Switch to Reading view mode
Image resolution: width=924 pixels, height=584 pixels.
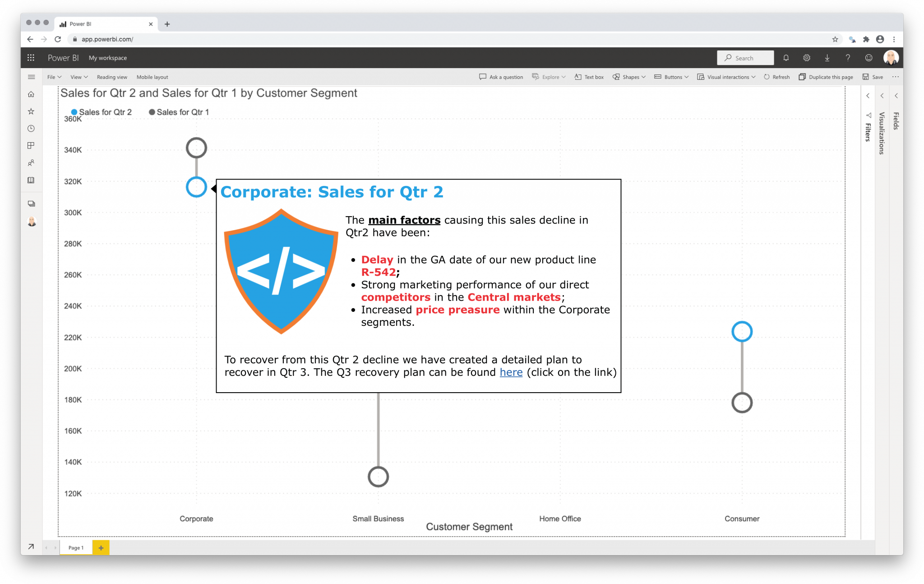click(x=111, y=77)
